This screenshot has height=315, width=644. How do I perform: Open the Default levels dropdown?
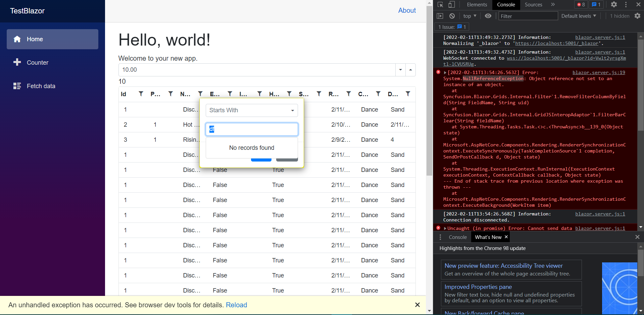(x=579, y=16)
